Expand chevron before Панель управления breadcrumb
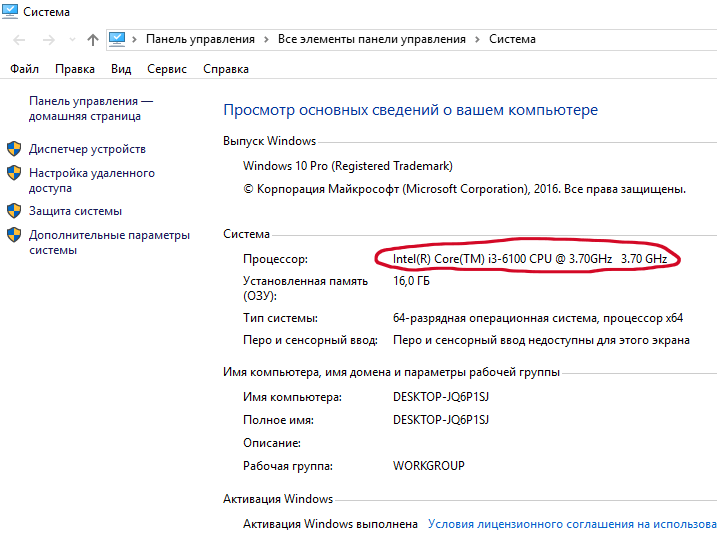Screen dimensions: 717x542 (x=134, y=39)
